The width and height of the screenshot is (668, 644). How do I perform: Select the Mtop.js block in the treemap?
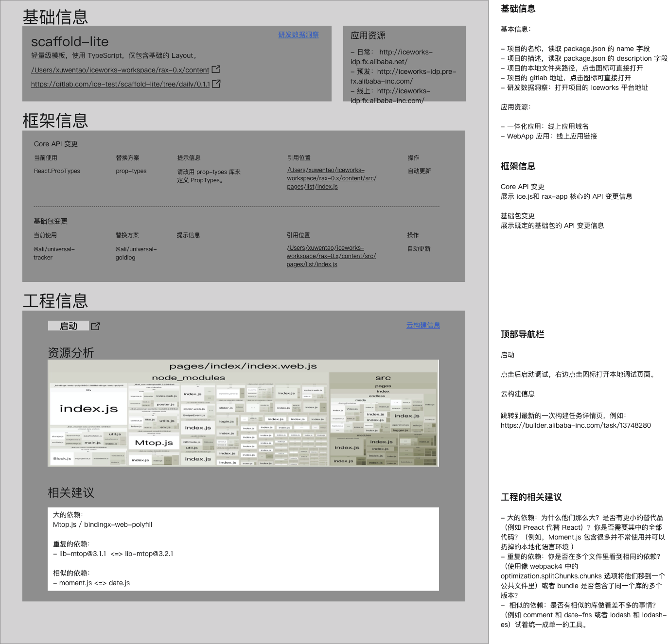pyautogui.click(x=154, y=443)
